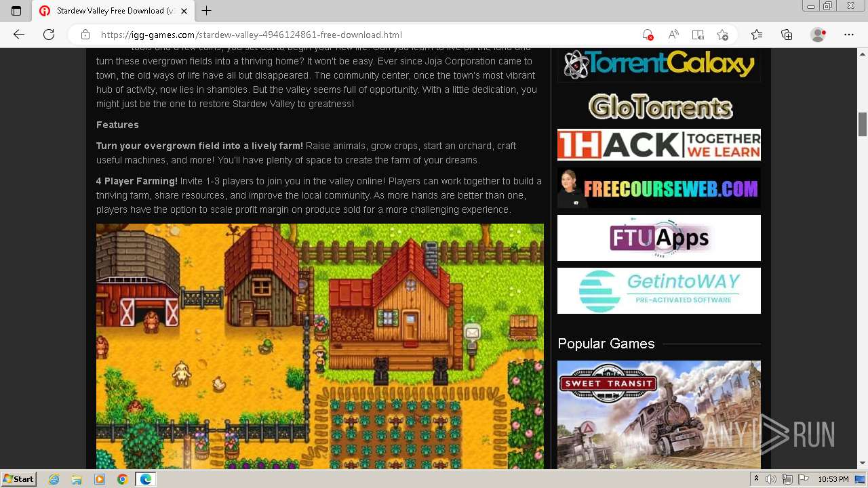Open the Windows Start menu
Viewport: 868px width, 488px height.
(x=19, y=479)
